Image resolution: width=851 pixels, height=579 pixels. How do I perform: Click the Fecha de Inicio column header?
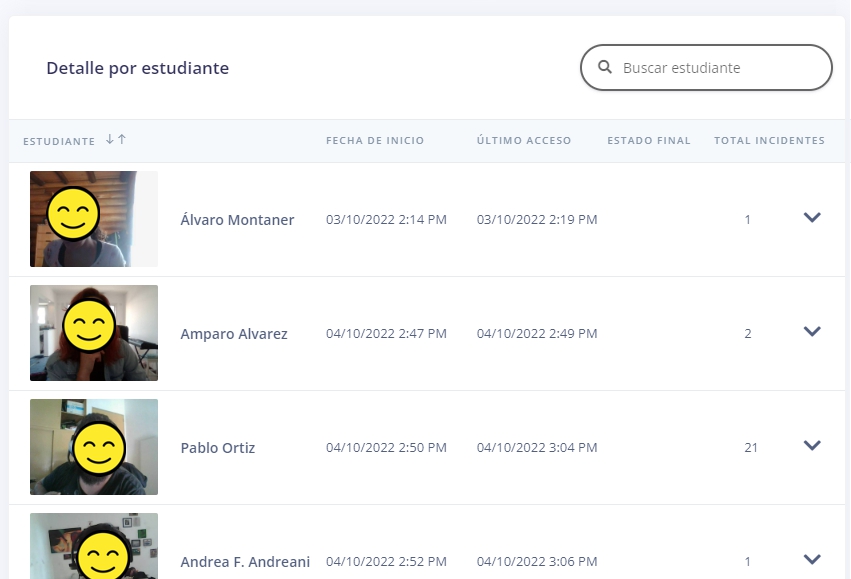(375, 141)
